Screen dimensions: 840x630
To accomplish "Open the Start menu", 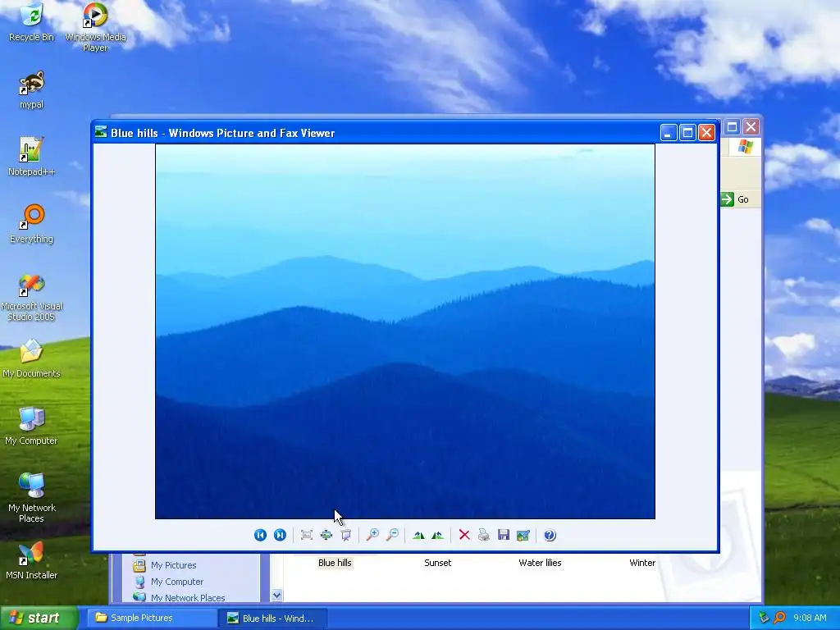I will click(39, 619).
